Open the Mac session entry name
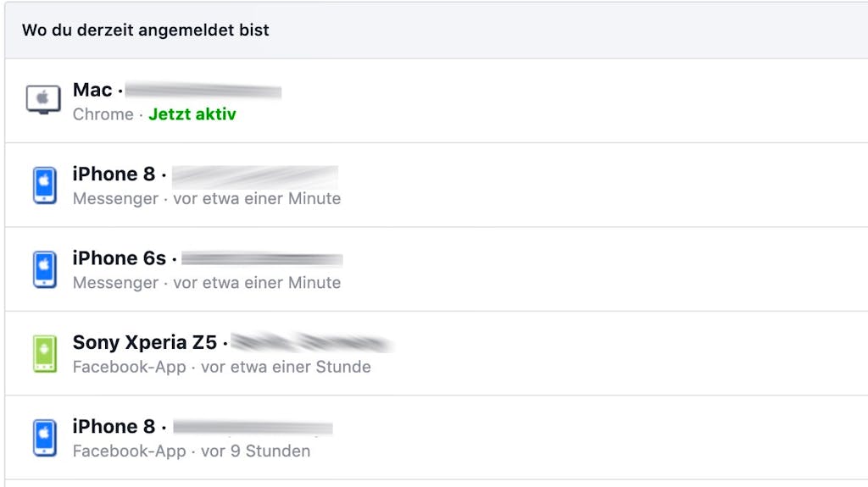 [x=92, y=90]
